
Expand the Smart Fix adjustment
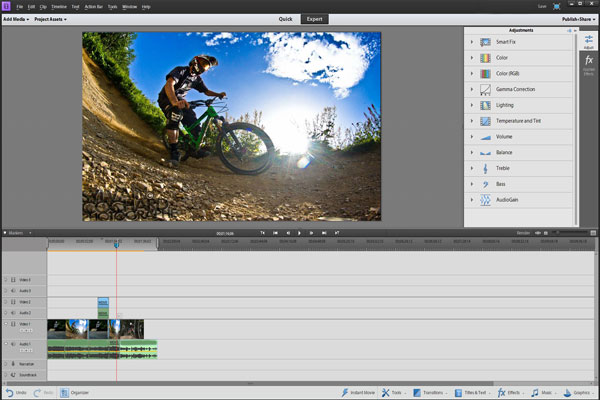click(472, 43)
